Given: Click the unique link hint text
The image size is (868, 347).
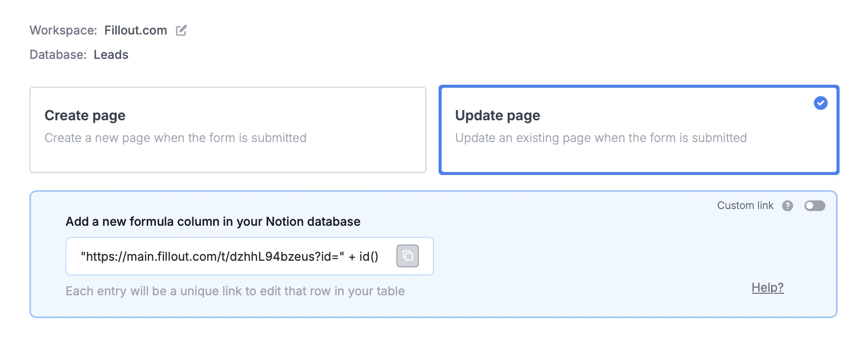Looking at the screenshot, I should (x=235, y=291).
